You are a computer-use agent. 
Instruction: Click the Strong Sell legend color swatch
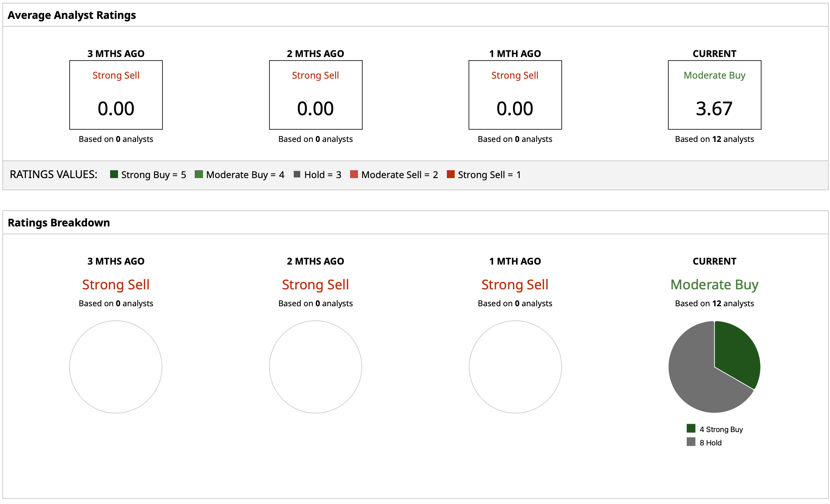[451, 174]
